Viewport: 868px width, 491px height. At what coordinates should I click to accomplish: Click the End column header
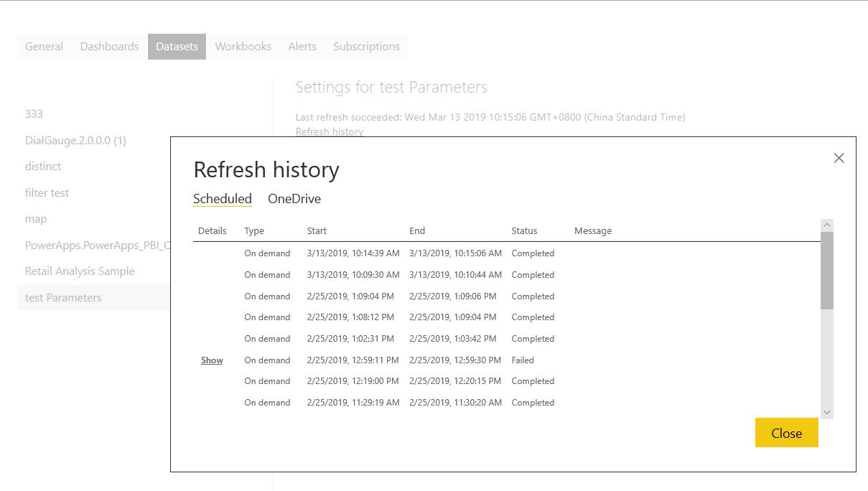click(x=417, y=230)
